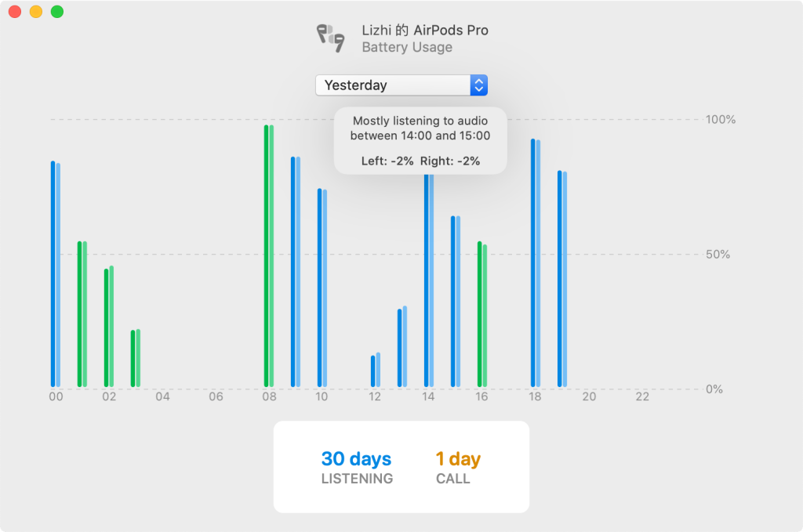Select the green listening bar at 08:00
Screen dimensions: 803x532
(x=269, y=251)
